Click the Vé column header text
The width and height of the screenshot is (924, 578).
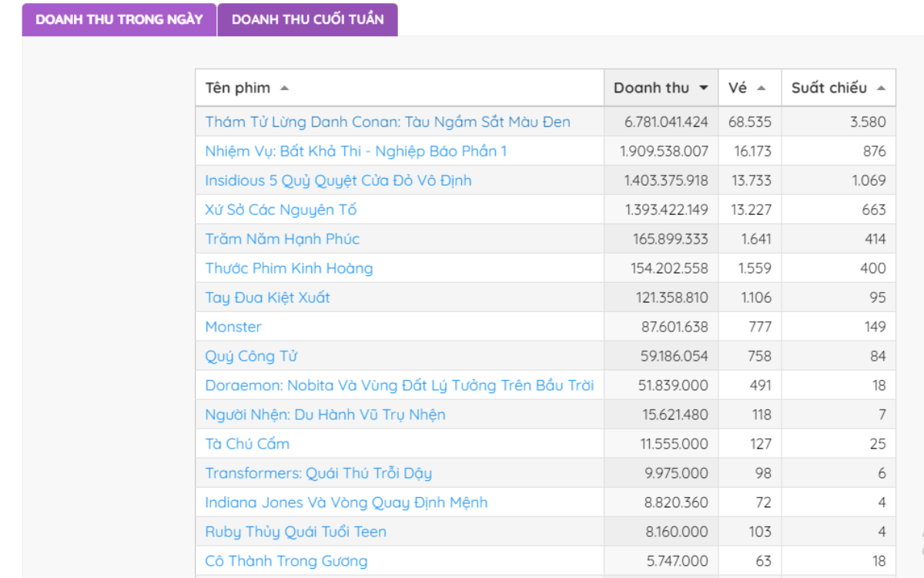click(738, 88)
